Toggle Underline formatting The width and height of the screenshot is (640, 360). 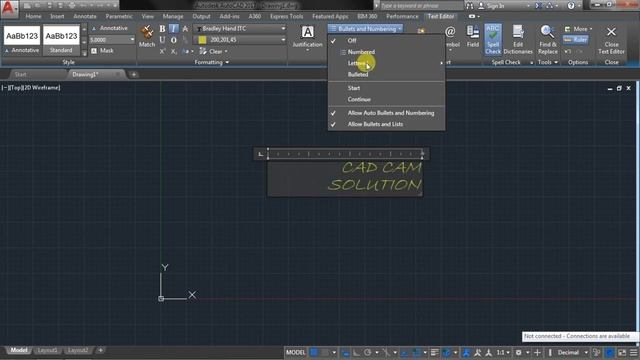[162, 40]
